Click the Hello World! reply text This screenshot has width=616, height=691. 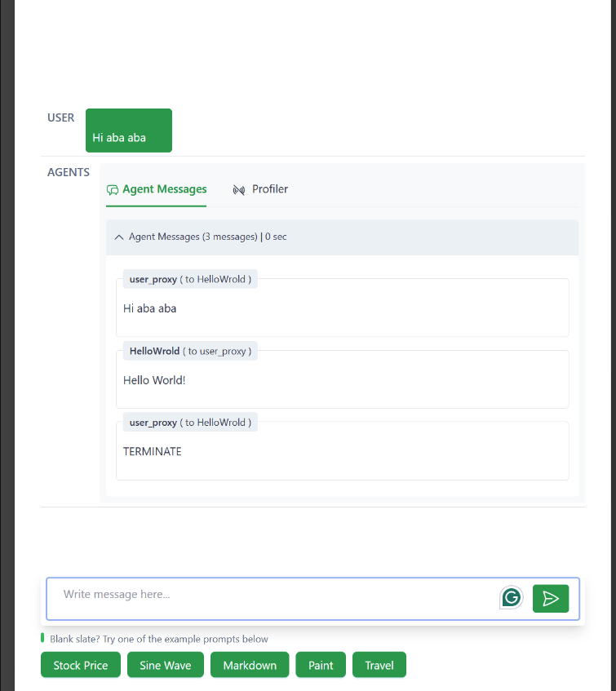click(x=154, y=380)
